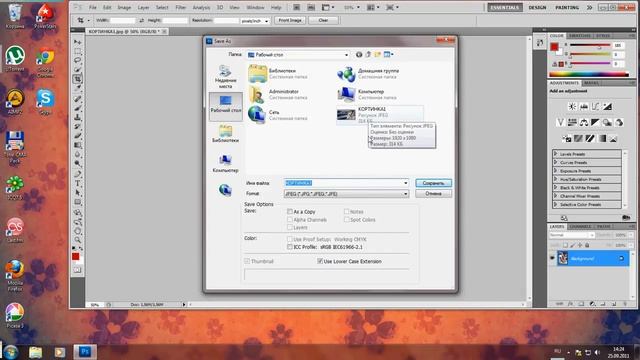Viewport: 640px width, 360px height.
Task: Expand Curves Presets
Action: coord(556,162)
